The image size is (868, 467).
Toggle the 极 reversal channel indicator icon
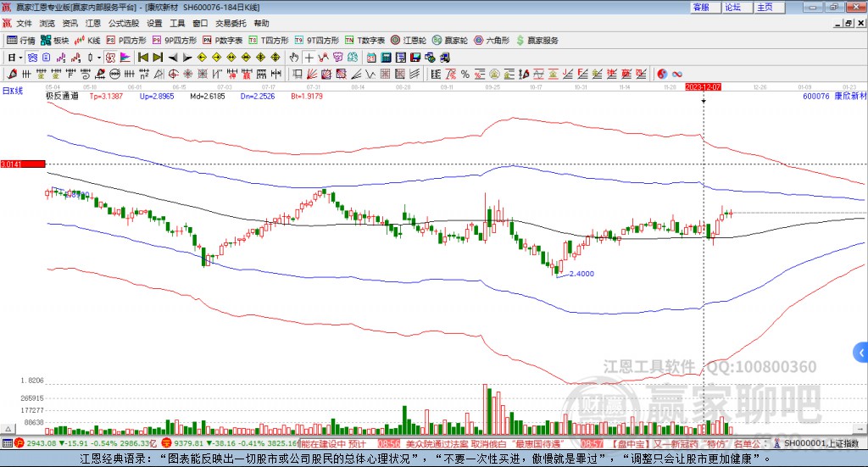(110, 58)
